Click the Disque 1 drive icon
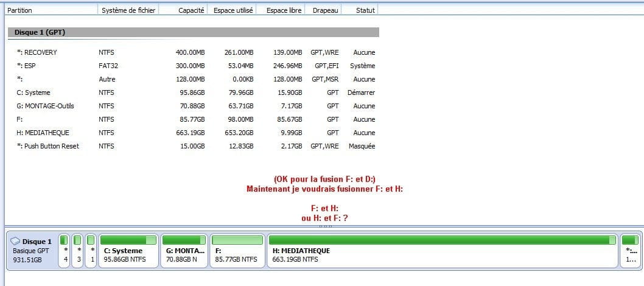The width and height of the screenshot is (644, 286). (15, 241)
